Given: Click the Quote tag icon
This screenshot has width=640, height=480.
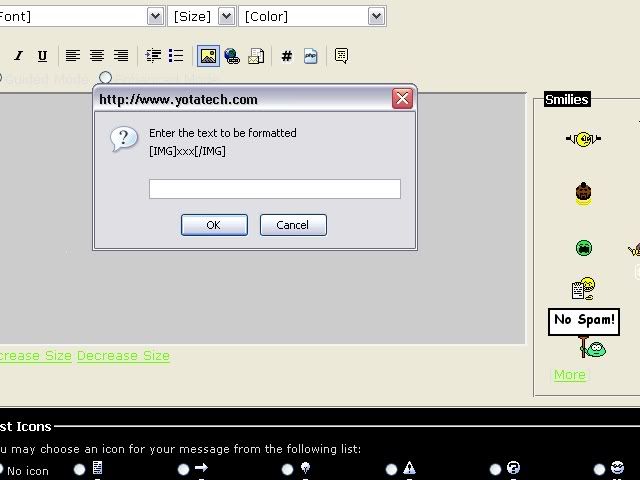Looking at the screenshot, I should [341, 56].
